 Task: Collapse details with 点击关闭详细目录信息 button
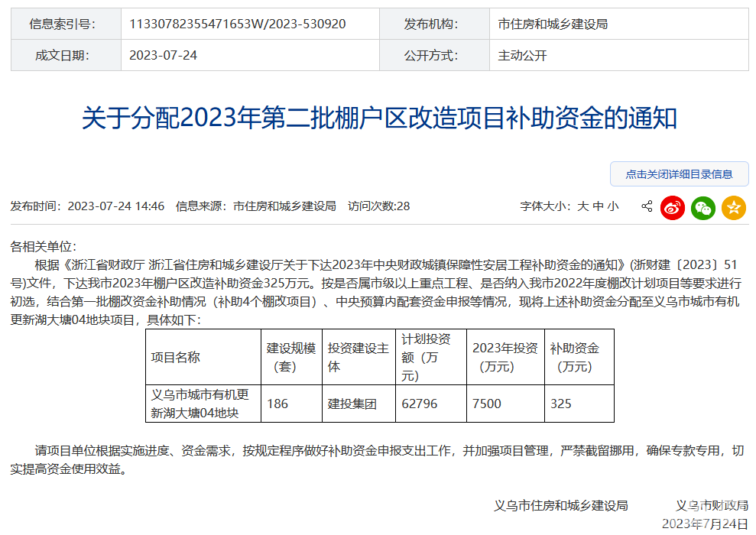pyautogui.click(x=679, y=174)
